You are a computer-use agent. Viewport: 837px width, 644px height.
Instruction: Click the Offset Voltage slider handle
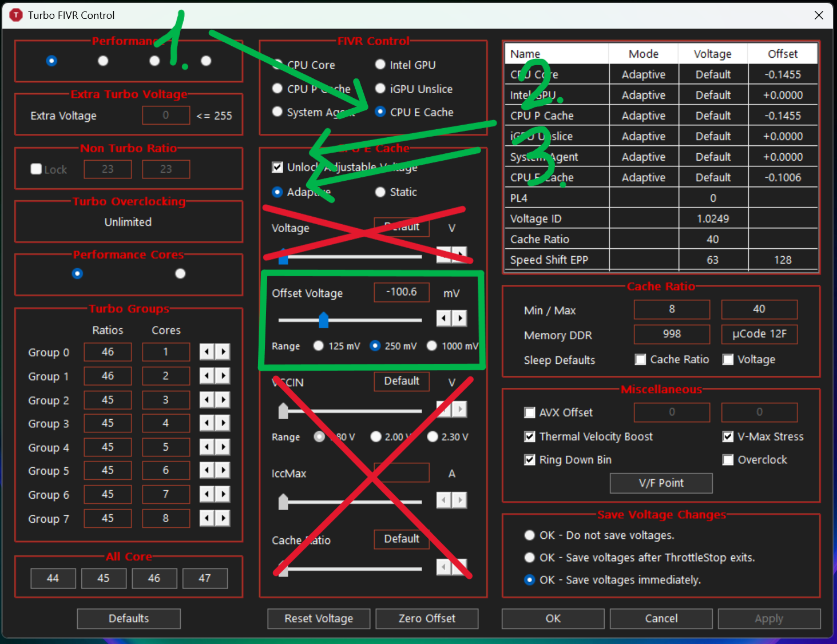click(324, 320)
